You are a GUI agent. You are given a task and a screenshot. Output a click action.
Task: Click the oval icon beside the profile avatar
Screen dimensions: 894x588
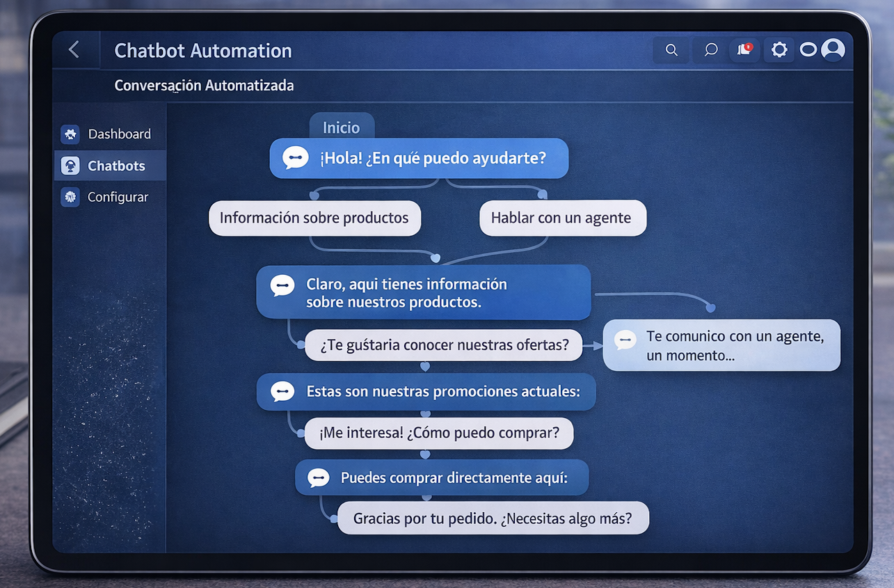pos(808,50)
